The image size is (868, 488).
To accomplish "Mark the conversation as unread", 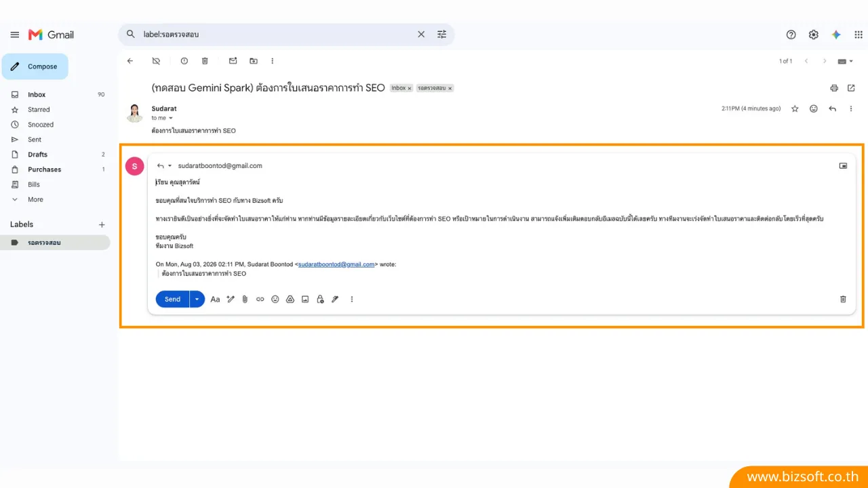I will pyautogui.click(x=233, y=61).
